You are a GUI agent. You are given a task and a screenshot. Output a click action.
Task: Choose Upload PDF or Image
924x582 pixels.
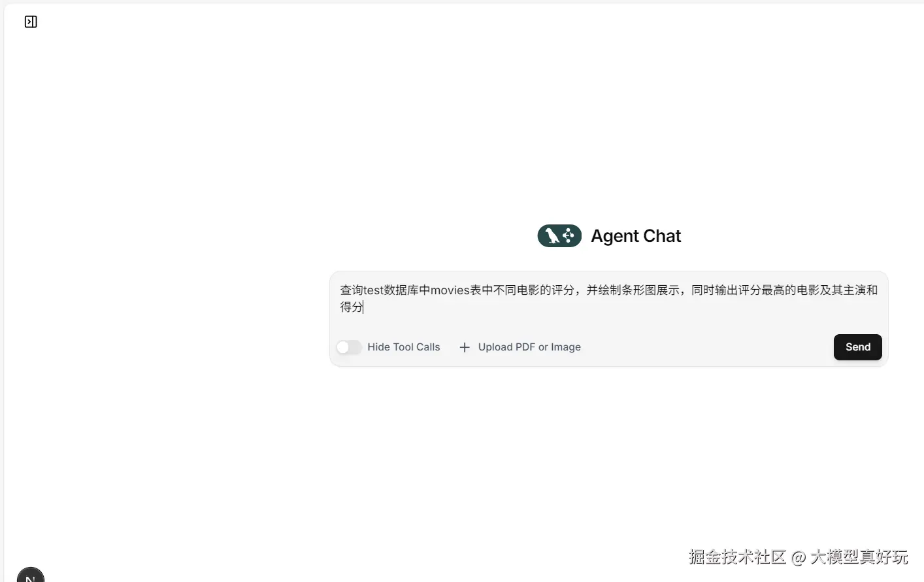click(529, 347)
